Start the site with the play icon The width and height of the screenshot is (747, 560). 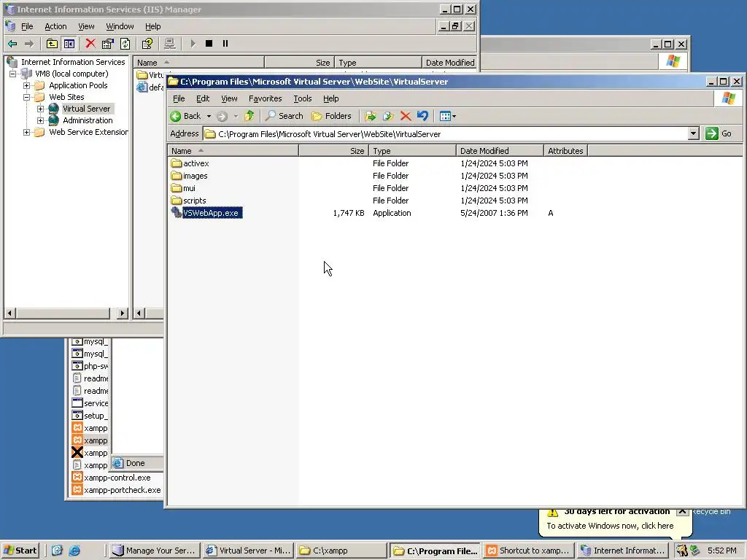[x=193, y=44]
